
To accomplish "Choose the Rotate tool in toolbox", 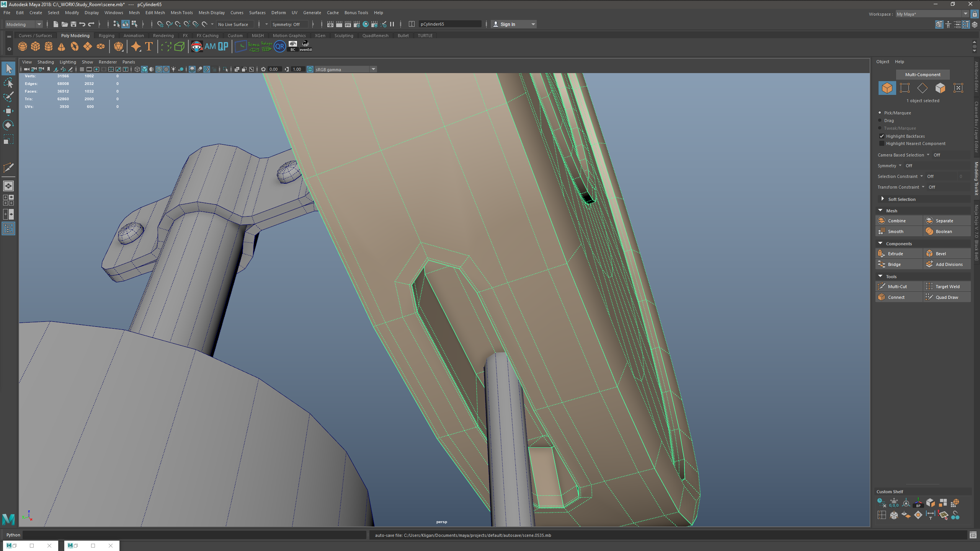I will [x=8, y=125].
